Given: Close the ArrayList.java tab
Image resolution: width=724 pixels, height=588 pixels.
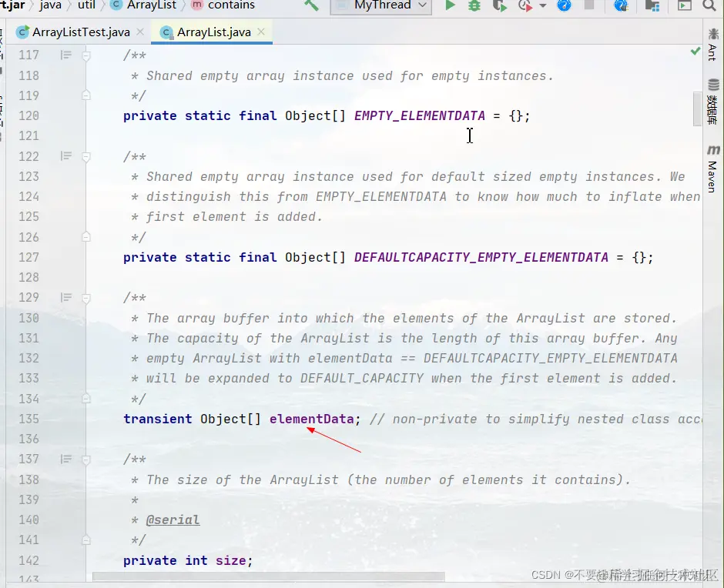Looking at the screenshot, I should pos(261,32).
